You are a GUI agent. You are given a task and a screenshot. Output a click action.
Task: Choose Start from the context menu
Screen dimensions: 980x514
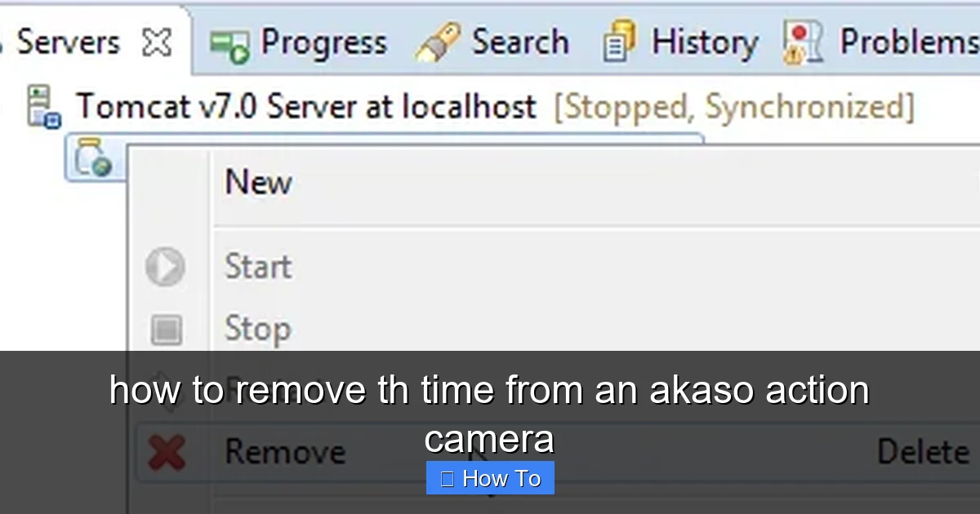(258, 267)
